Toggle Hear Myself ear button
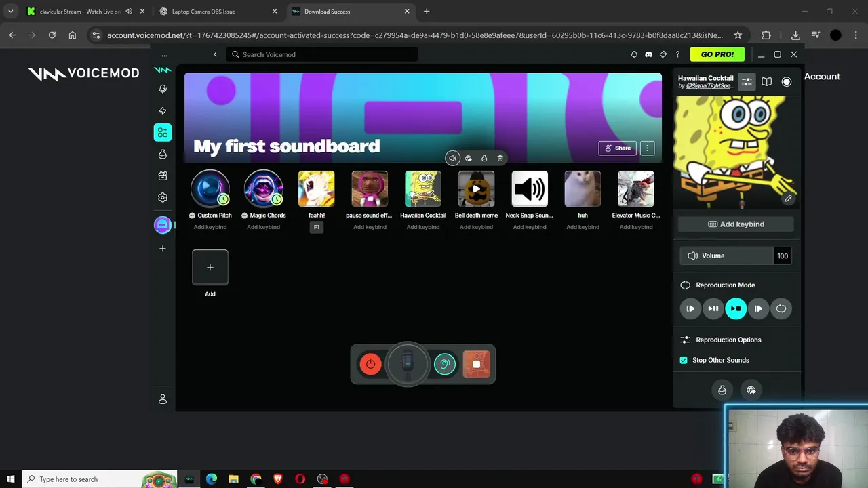Image resolution: width=868 pixels, height=488 pixels. 445,364
